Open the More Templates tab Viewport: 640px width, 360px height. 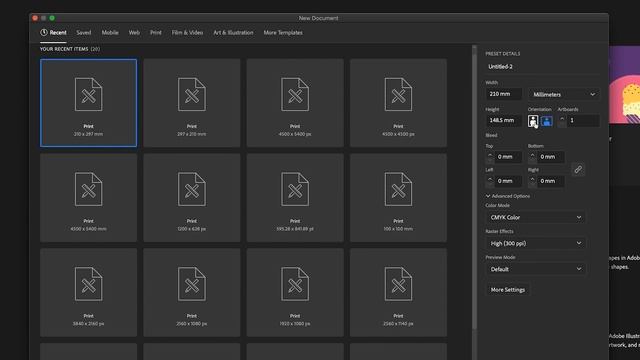click(283, 33)
